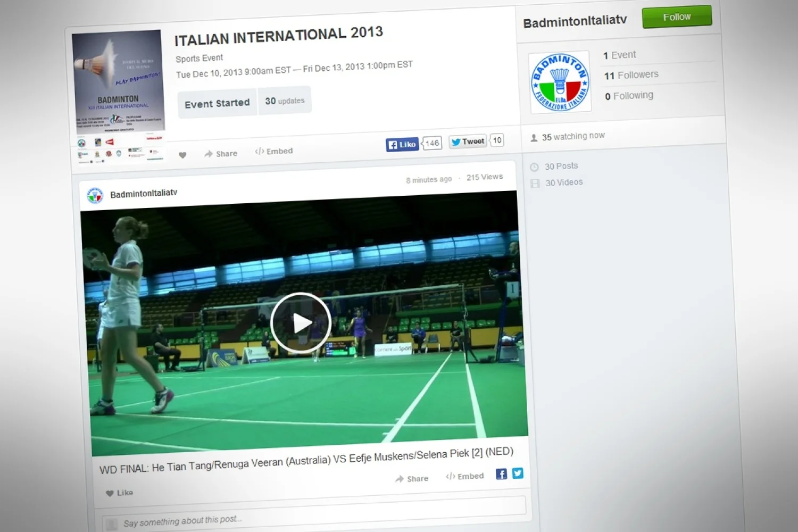
Task: Click Share beneath the video caption
Action: (412, 479)
